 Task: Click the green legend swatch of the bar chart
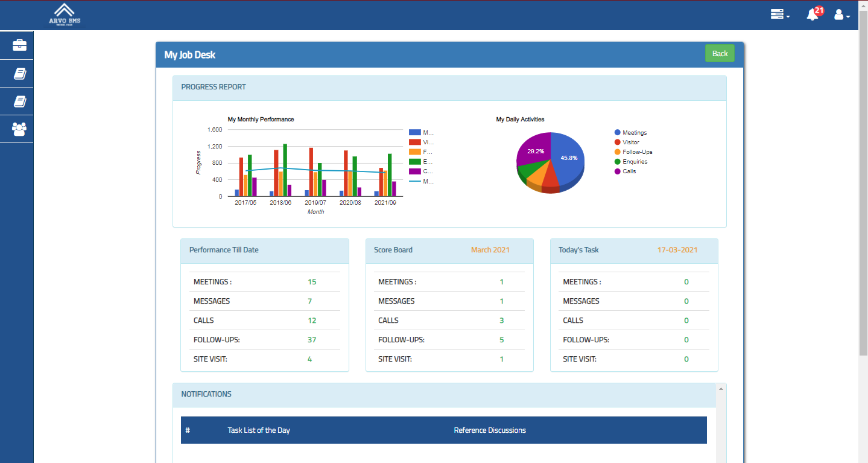[414, 161]
